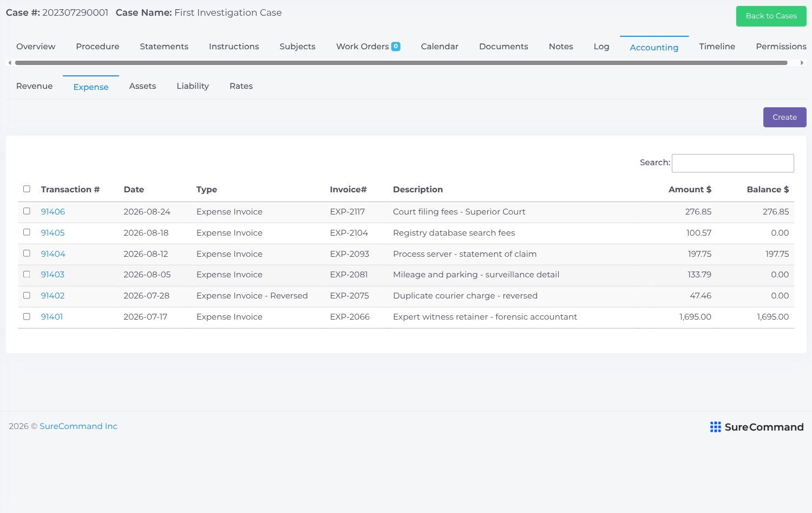812x513 pixels.
Task: Go to the Documents tab
Action: click(x=503, y=47)
